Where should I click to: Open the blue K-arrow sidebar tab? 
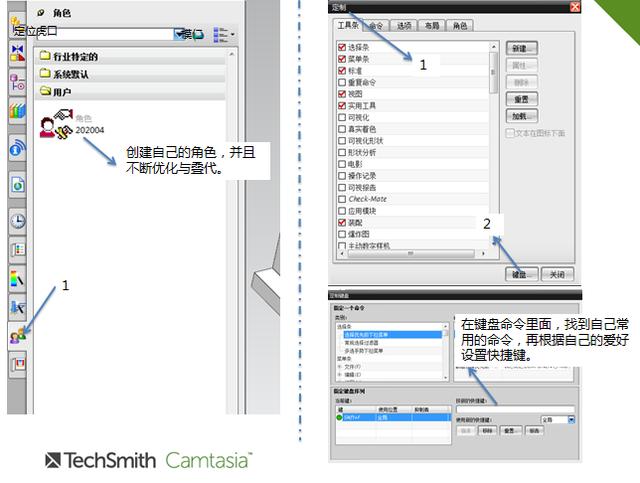(x=18, y=307)
